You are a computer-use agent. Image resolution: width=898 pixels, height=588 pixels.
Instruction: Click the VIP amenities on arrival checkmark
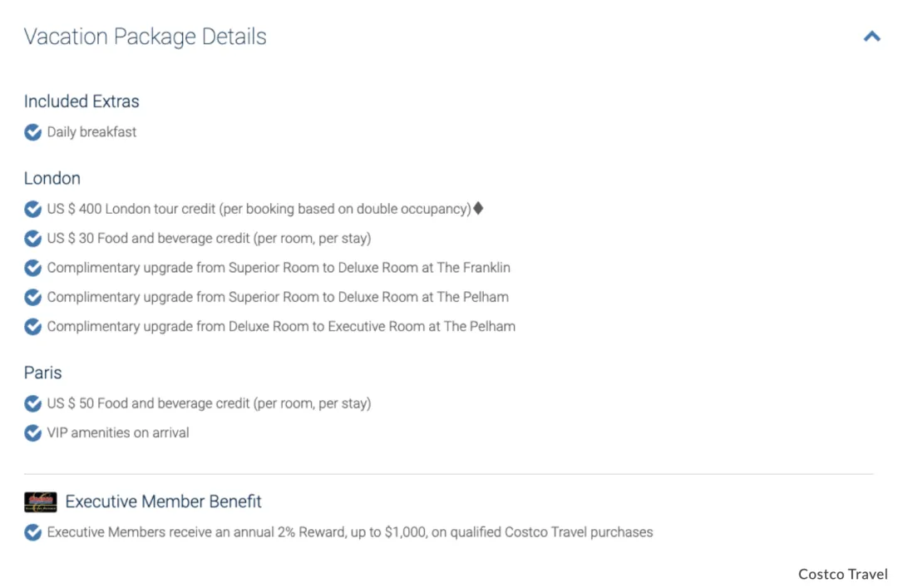(32, 432)
